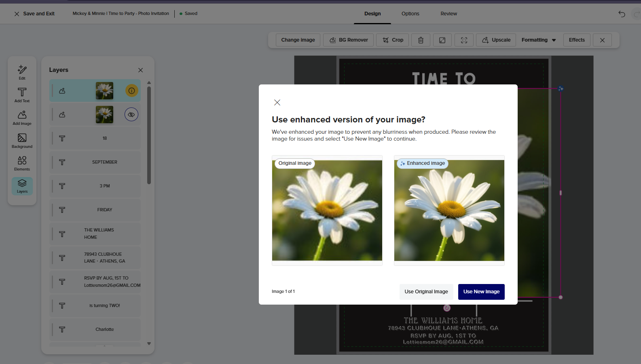The height and width of the screenshot is (364, 641).
Task: Toggle visibility of second daisy layer
Action: [x=131, y=115]
